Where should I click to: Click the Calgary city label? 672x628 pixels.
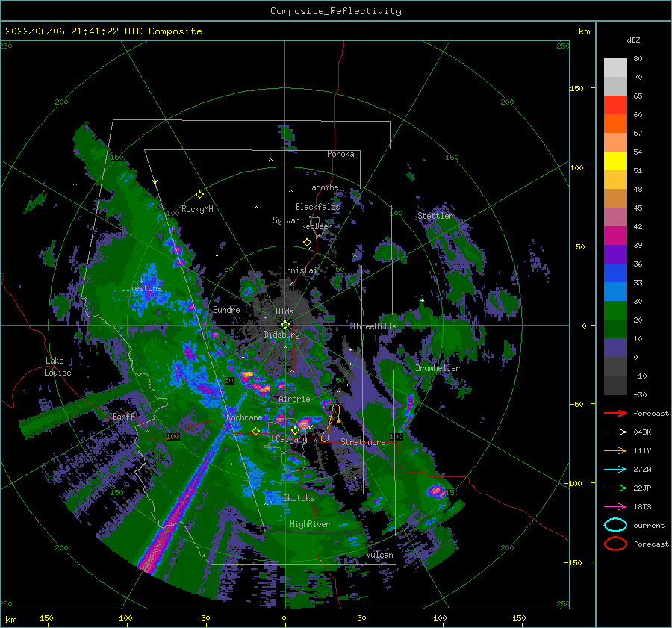point(291,439)
